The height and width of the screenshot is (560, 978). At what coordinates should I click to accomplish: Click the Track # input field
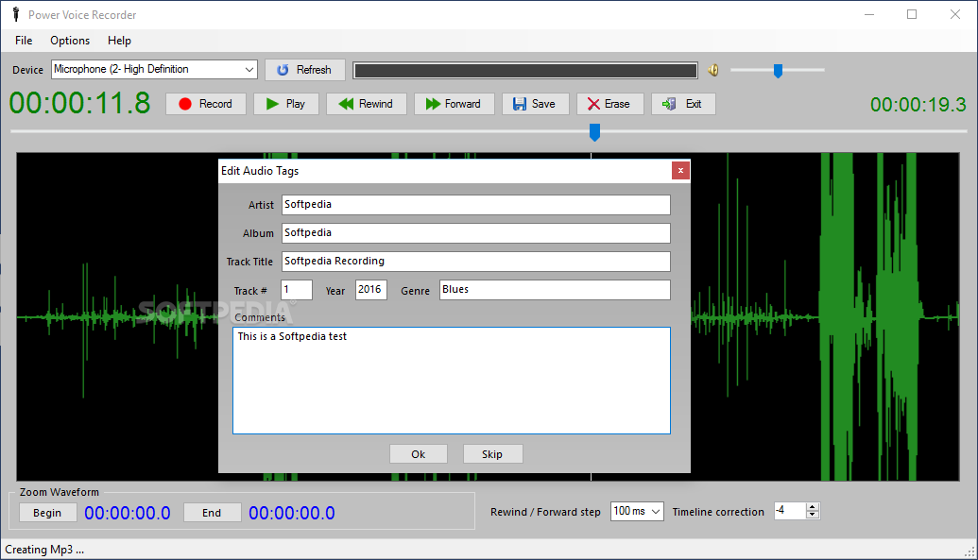point(297,290)
